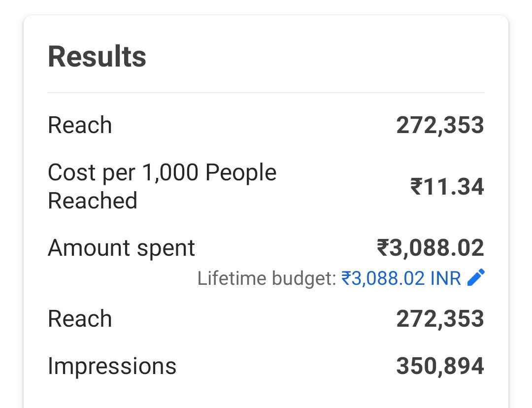532x408 pixels.
Task: Select the first Reach label under Results
Action: 80,125
